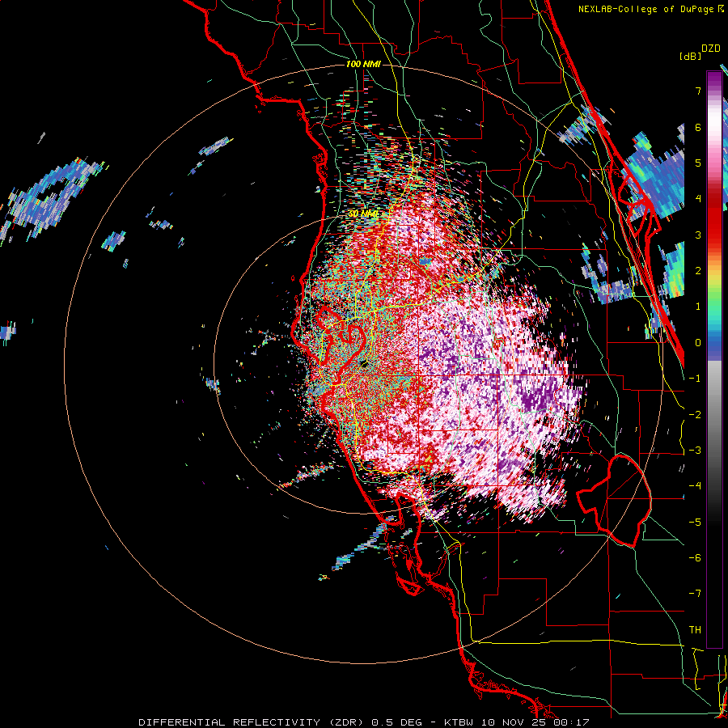Image resolution: width=728 pixels, height=728 pixels.
Task: Click the "50 NMI" range ring label
Action: click(363, 214)
